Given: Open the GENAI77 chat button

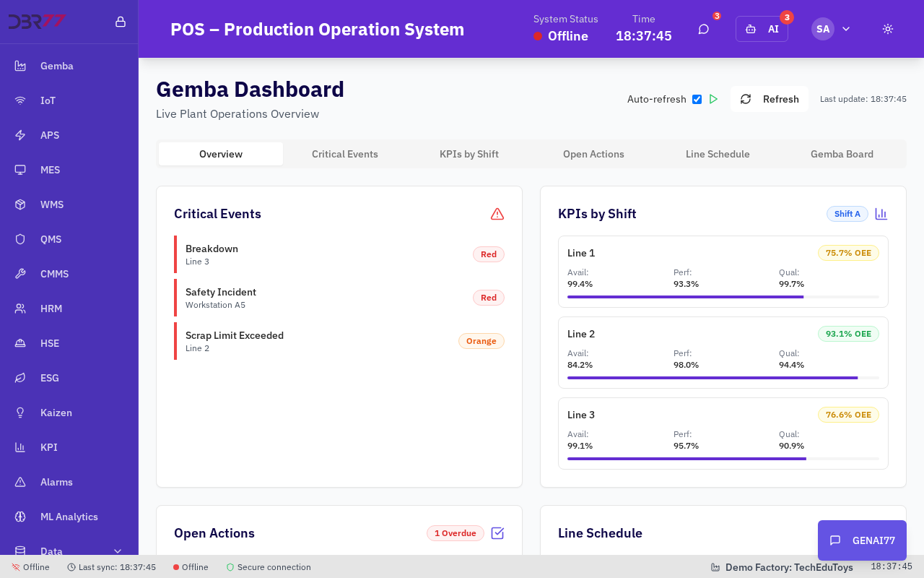Looking at the screenshot, I should click(862, 540).
